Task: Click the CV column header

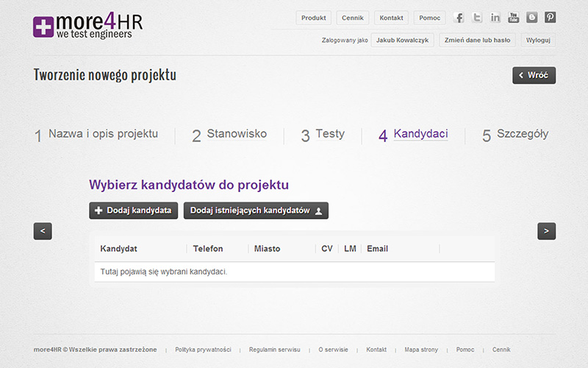Action: coord(327,249)
